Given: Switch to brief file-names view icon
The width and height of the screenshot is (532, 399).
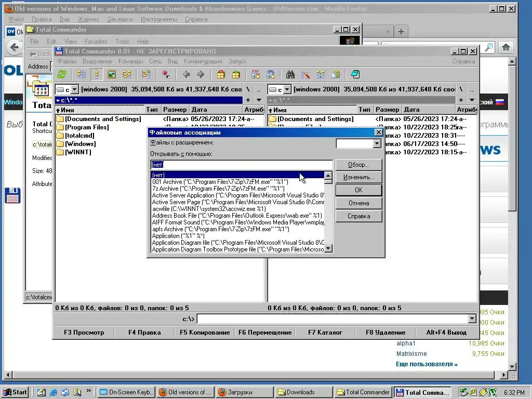Looking at the screenshot, I should 82,74.
